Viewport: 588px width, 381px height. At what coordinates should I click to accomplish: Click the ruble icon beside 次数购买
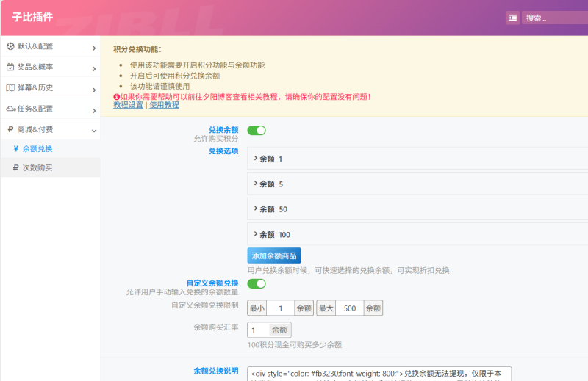coord(15,167)
